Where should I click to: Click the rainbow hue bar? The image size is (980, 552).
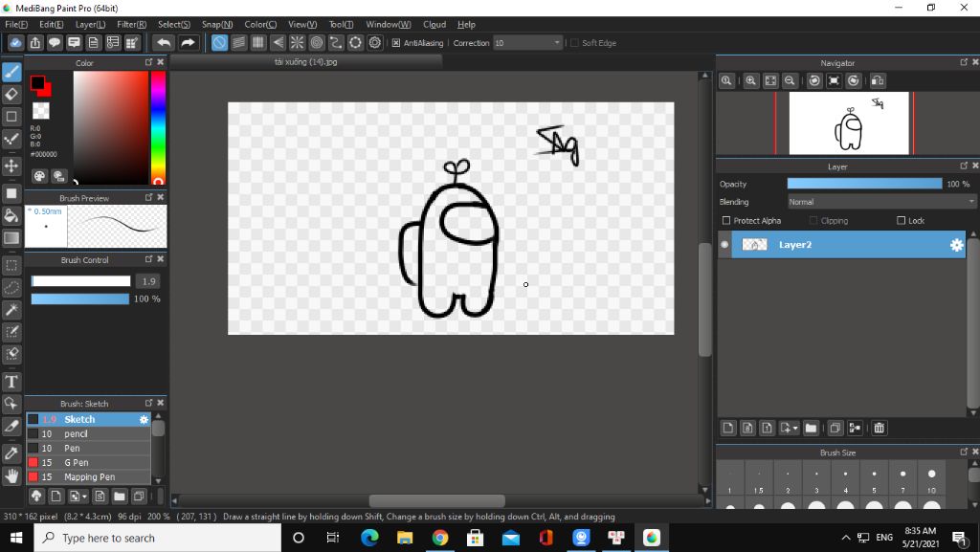pos(158,127)
